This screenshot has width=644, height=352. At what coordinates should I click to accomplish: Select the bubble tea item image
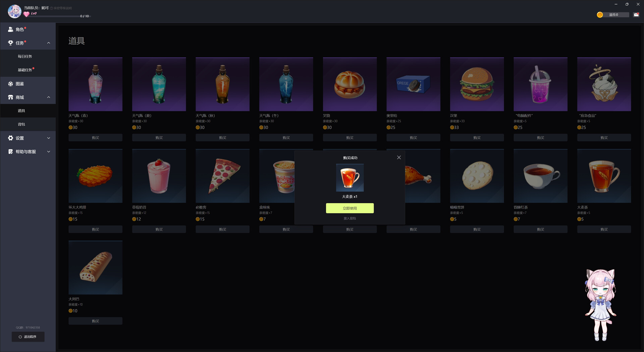(540, 84)
